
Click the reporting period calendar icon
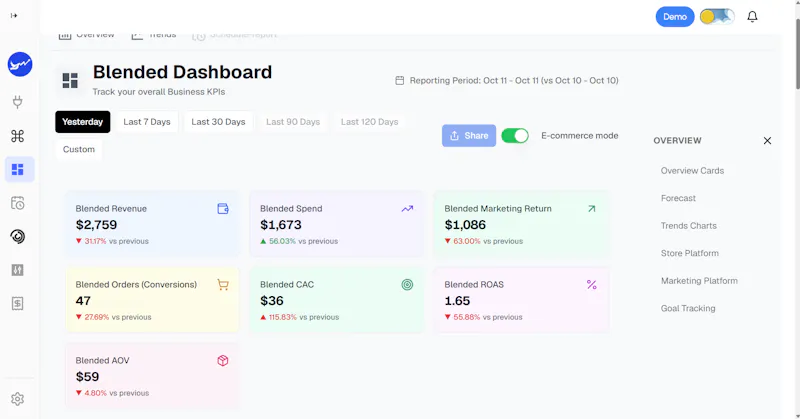coord(399,81)
